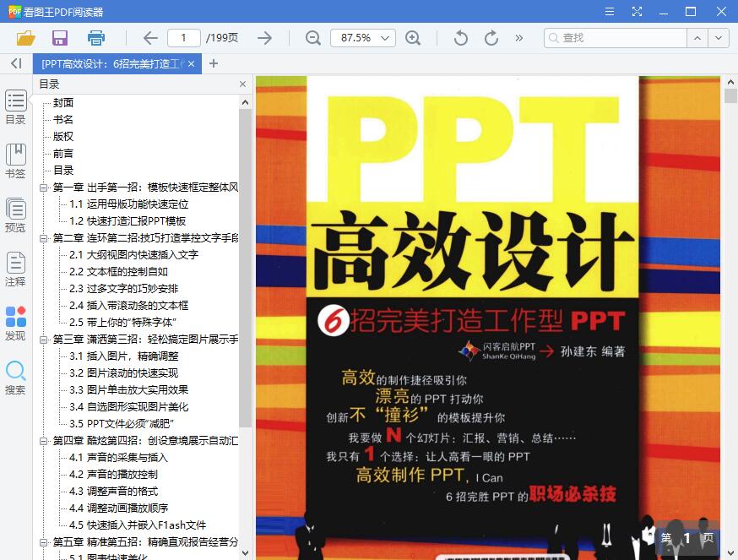Close the PPT高效设计 document tab
The image size is (738, 560).
[x=191, y=63]
